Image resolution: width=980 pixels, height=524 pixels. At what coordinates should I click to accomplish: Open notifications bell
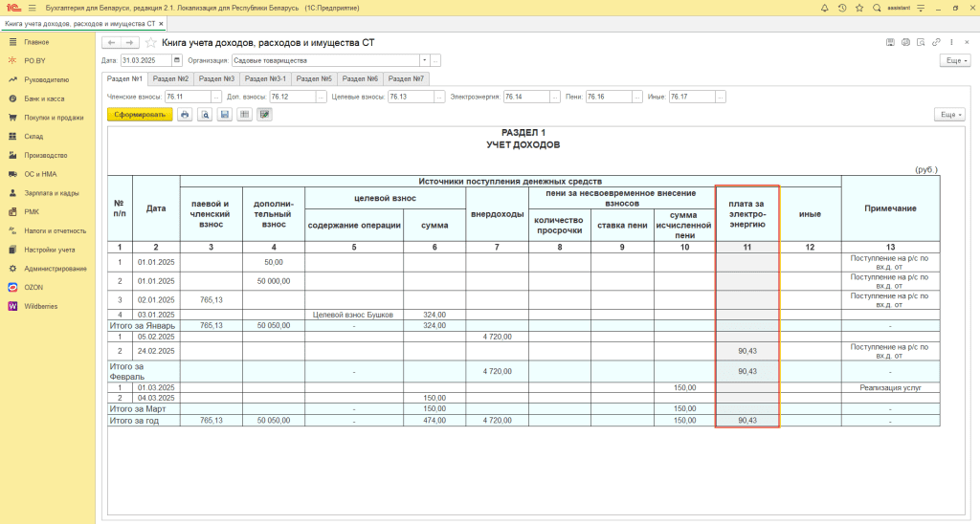tap(824, 8)
